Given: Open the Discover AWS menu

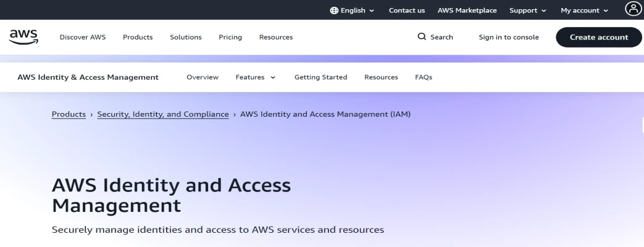Looking at the screenshot, I should click(83, 37).
